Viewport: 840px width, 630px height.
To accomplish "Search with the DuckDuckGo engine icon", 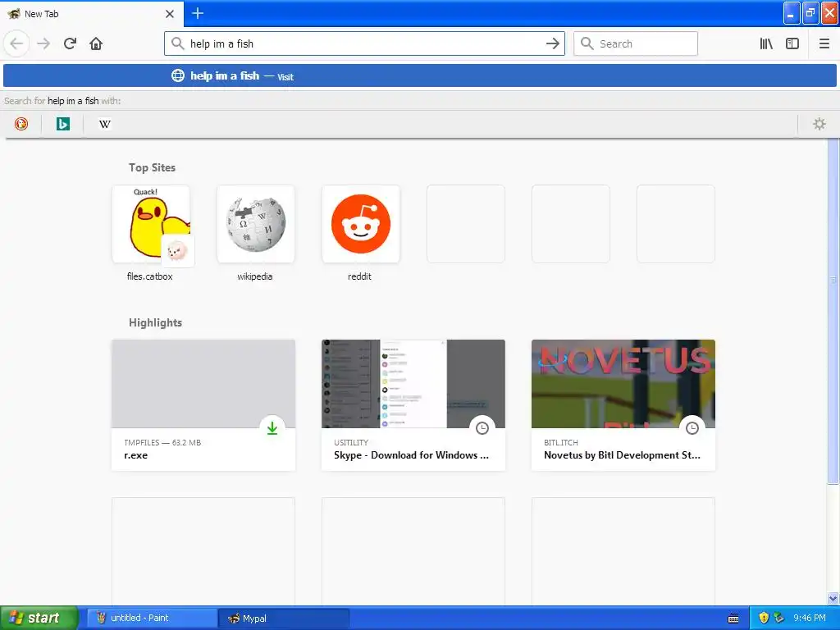I will (21, 124).
